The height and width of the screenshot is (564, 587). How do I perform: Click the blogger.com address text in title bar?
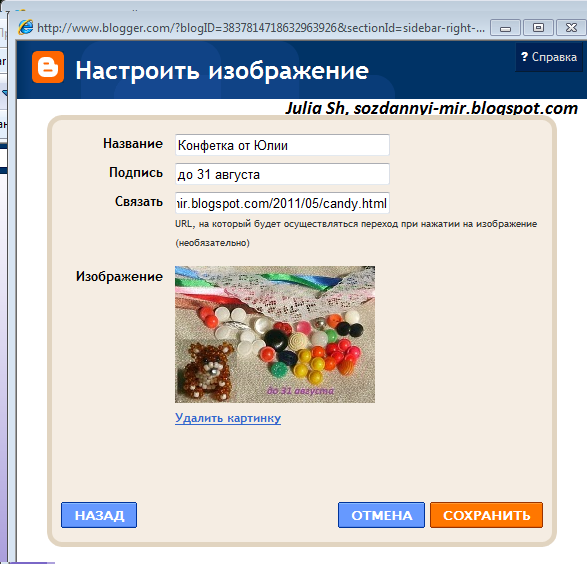[x=261, y=28]
